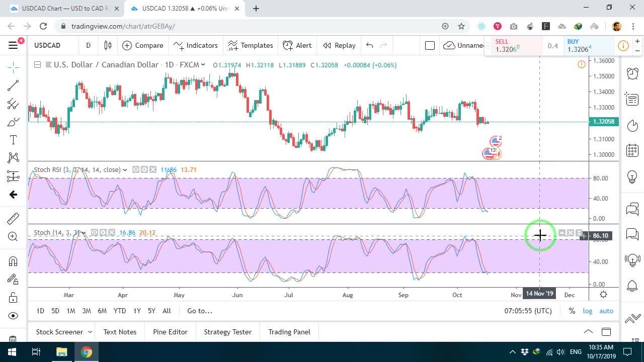Open the economic Calendar sidebar icon

point(632,151)
